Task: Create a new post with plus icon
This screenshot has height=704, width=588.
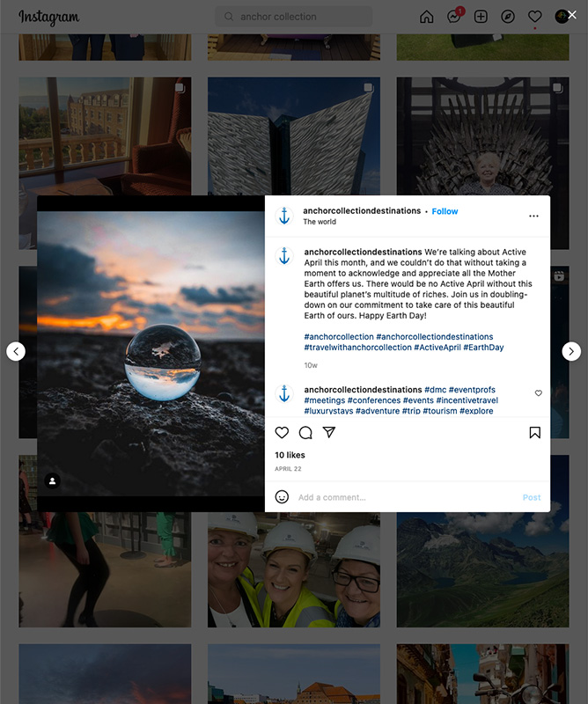Action: (481, 17)
